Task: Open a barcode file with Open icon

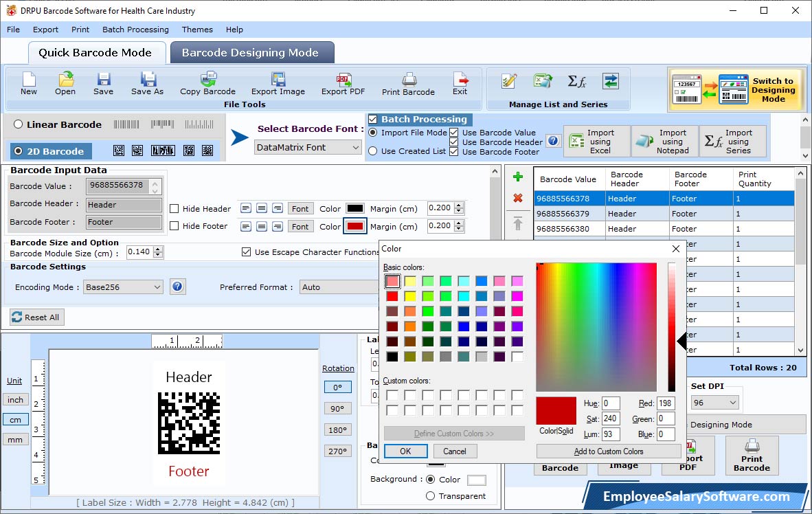Action: [x=65, y=84]
